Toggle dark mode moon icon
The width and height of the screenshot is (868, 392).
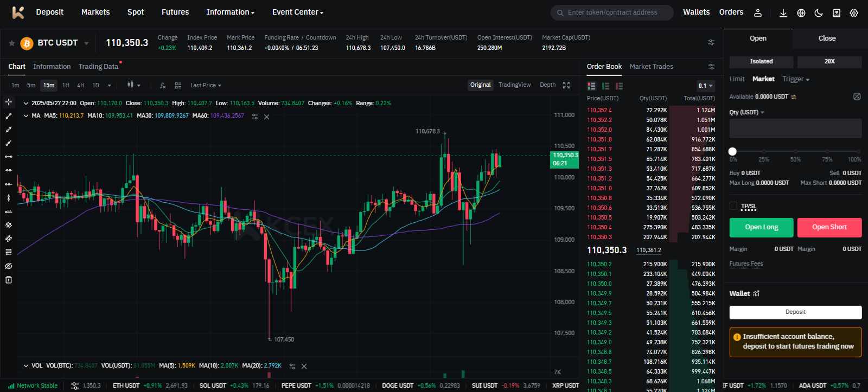click(x=819, y=13)
